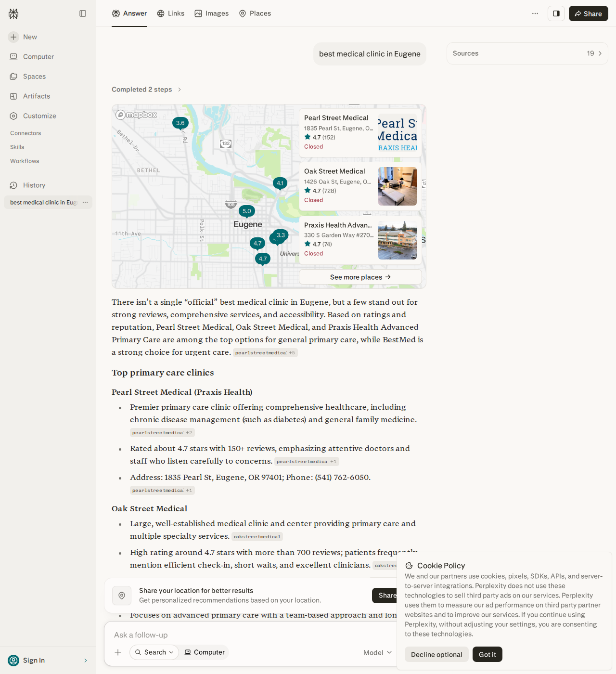The image size is (616, 674).
Task: Expand the Sources list of 19
Action: pyautogui.click(x=527, y=53)
